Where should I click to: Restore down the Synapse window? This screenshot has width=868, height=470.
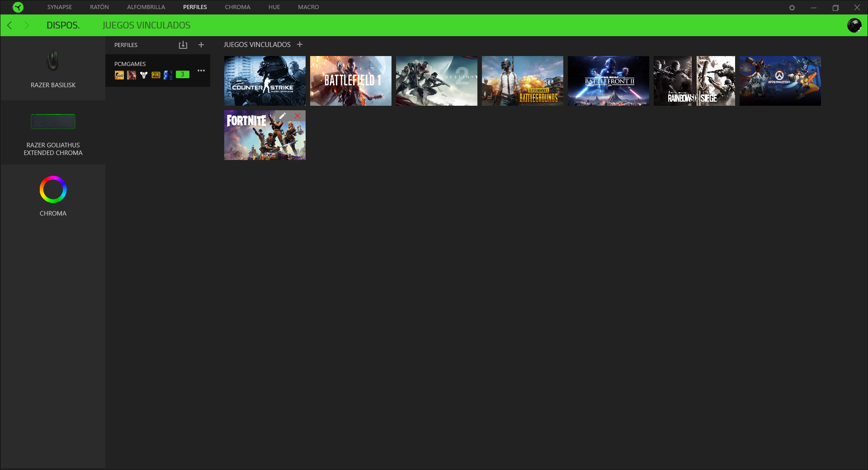click(x=835, y=8)
